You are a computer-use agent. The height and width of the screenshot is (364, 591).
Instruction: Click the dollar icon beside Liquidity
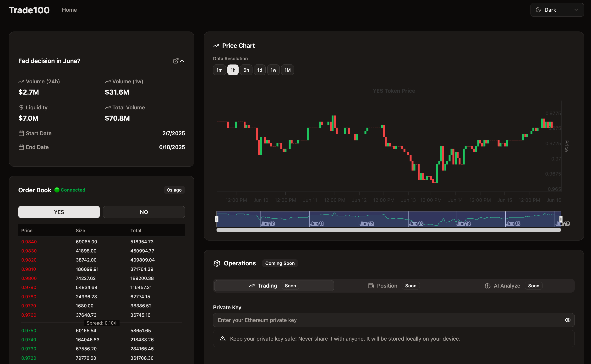coord(21,107)
